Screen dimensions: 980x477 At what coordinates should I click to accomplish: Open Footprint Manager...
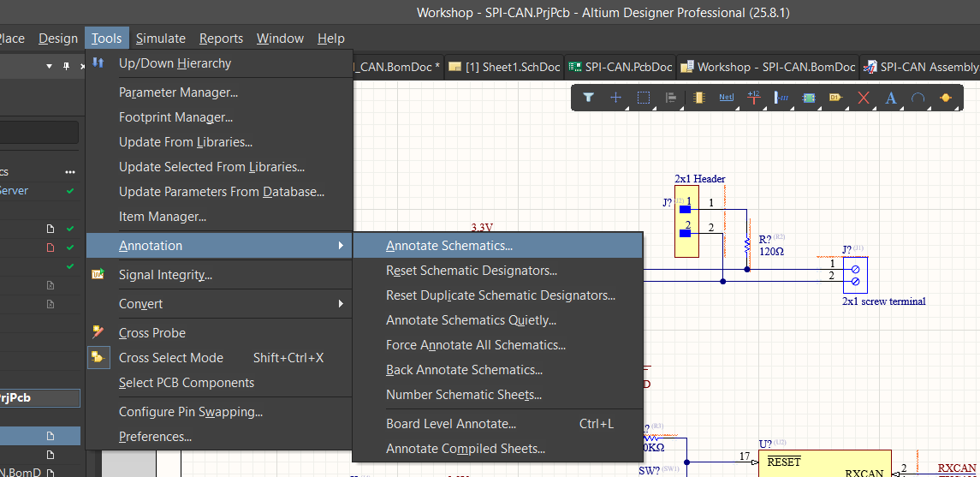(x=219, y=117)
